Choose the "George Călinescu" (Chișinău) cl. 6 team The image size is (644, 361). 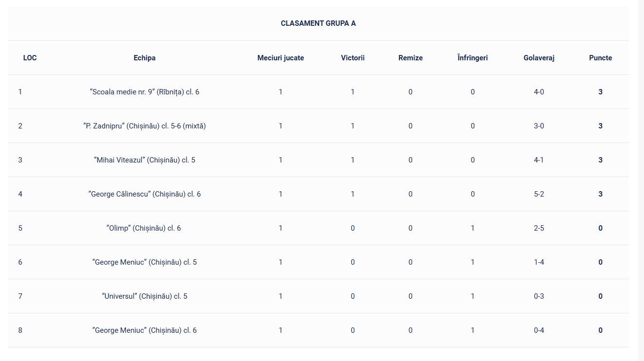pyautogui.click(x=145, y=194)
